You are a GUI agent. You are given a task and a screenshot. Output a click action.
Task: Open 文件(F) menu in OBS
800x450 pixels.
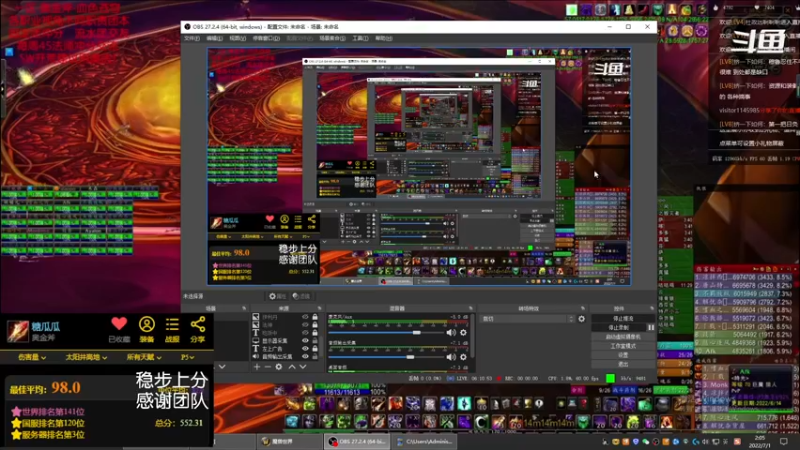192,38
